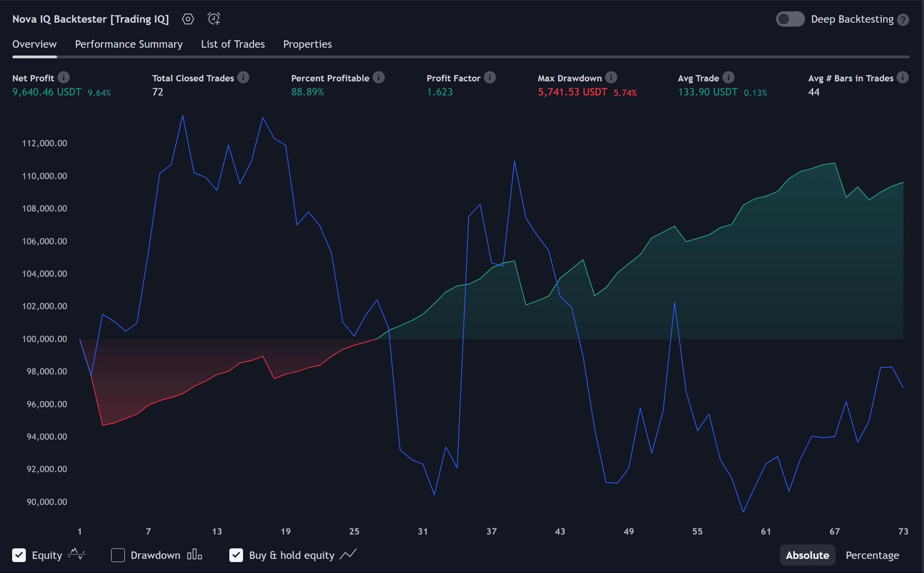Click the Net Profit info icon
The image size is (924, 573).
click(64, 77)
